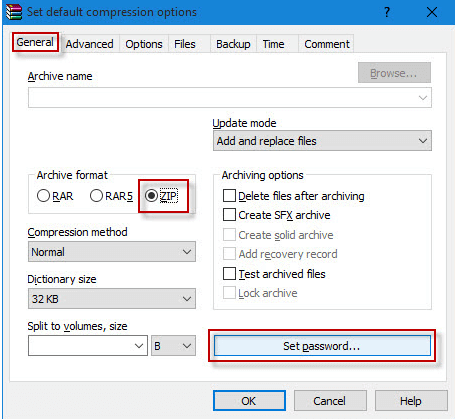455x419 pixels.
Task: Open the volume size unit dropdown
Action: click(x=173, y=346)
